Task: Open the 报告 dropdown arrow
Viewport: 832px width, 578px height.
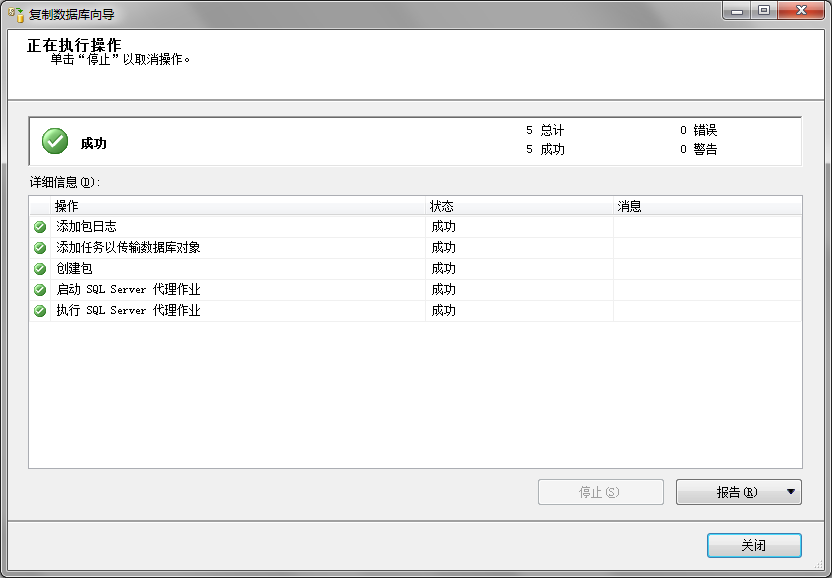Action: coord(791,492)
